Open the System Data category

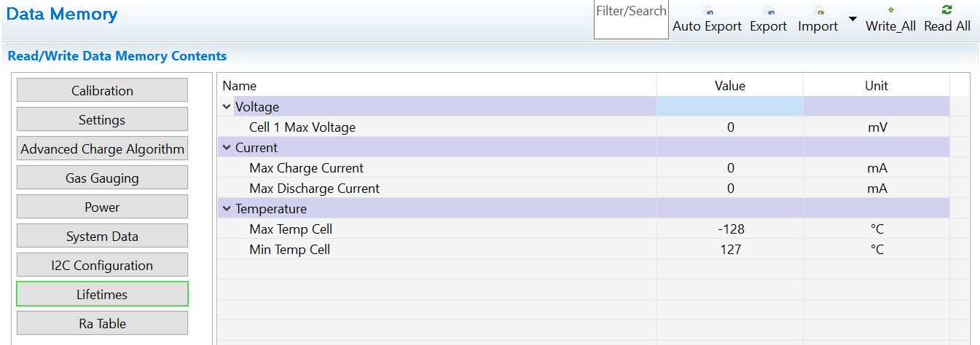102,237
